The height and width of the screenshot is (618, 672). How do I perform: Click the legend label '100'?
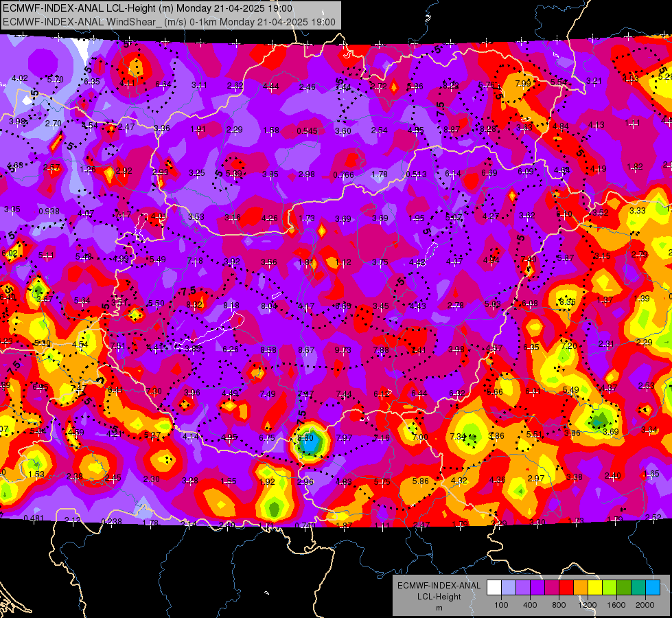501,605
